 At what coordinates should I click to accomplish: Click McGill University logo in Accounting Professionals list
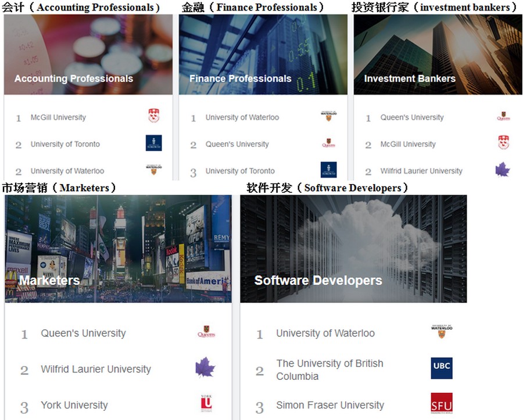click(x=154, y=116)
